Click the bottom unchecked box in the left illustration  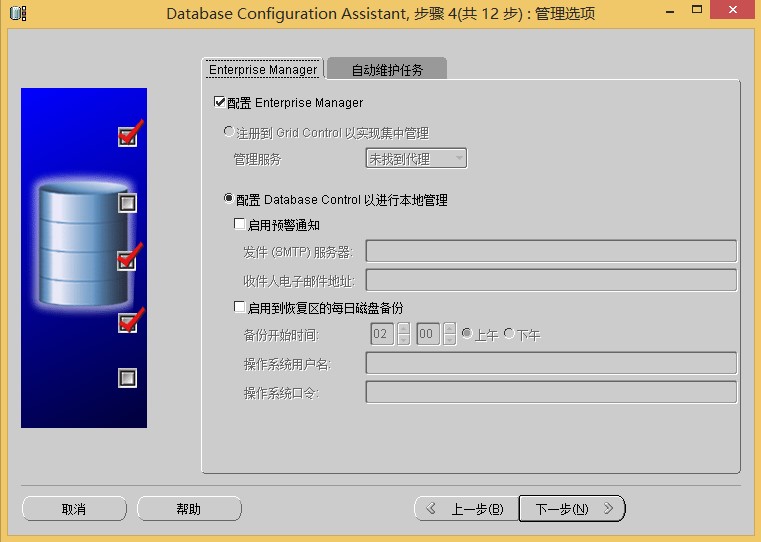(127, 378)
